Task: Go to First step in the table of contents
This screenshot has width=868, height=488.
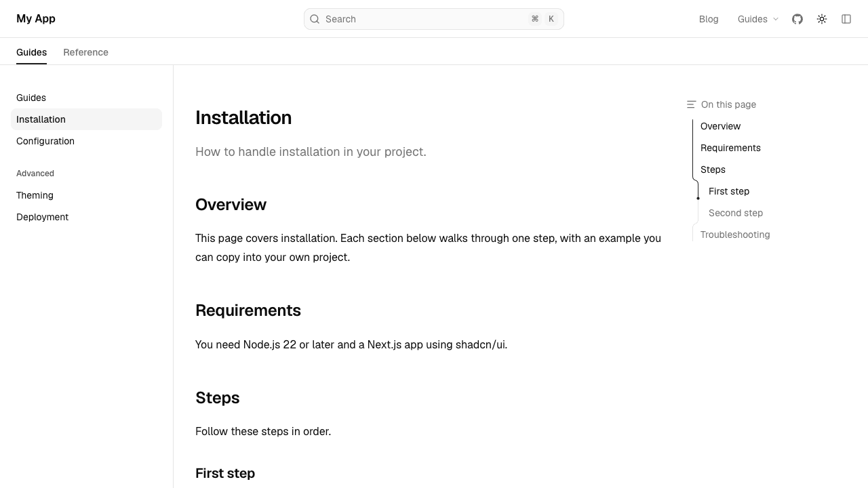Action: (729, 191)
